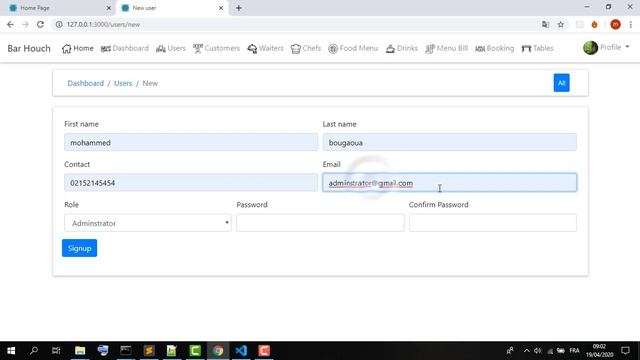This screenshot has height=360, width=640.
Task: Click into the Email field
Action: (x=449, y=183)
